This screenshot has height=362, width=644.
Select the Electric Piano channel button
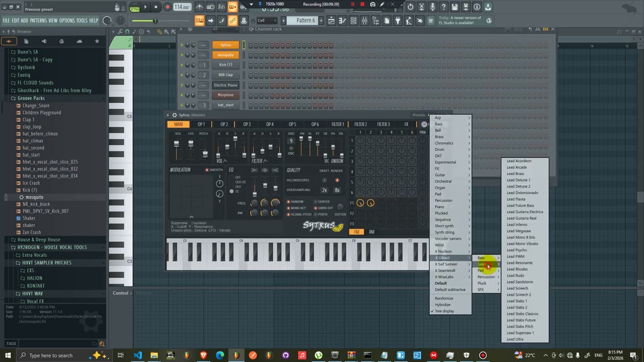tap(225, 85)
